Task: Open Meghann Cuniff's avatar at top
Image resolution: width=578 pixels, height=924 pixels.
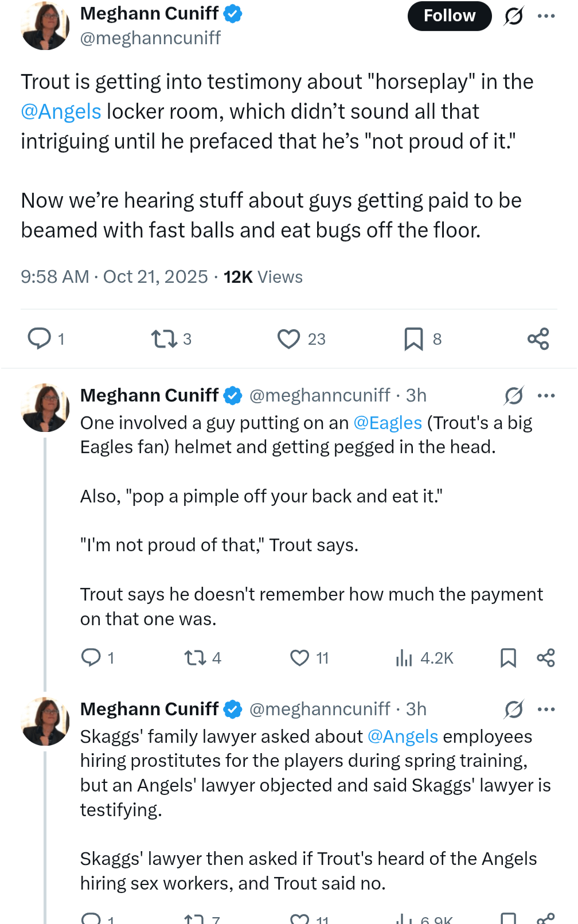Action: (45, 26)
